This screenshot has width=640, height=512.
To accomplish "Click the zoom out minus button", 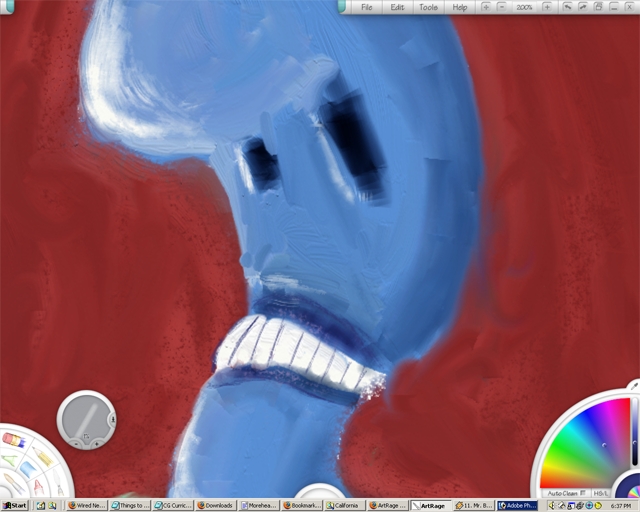I will 502,7.
